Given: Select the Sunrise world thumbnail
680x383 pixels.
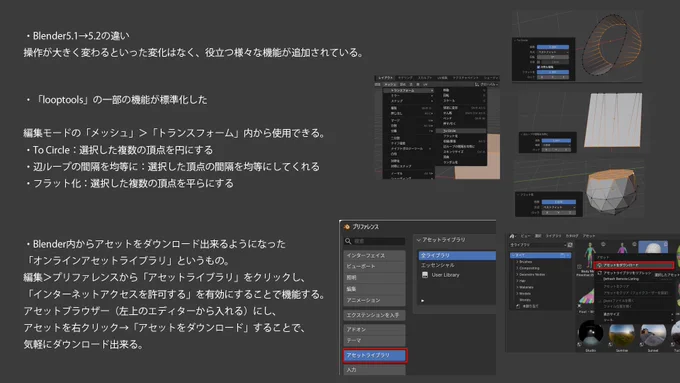Looking at the screenshot, I should (x=622, y=335).
